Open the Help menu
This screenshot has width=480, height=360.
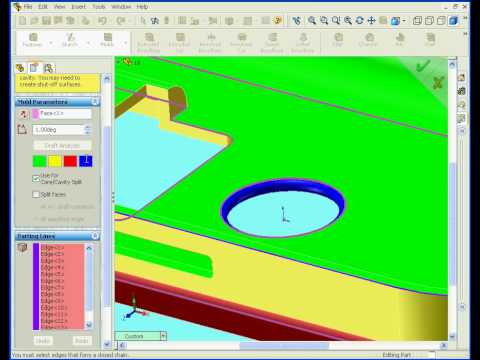tap(142, 6)
